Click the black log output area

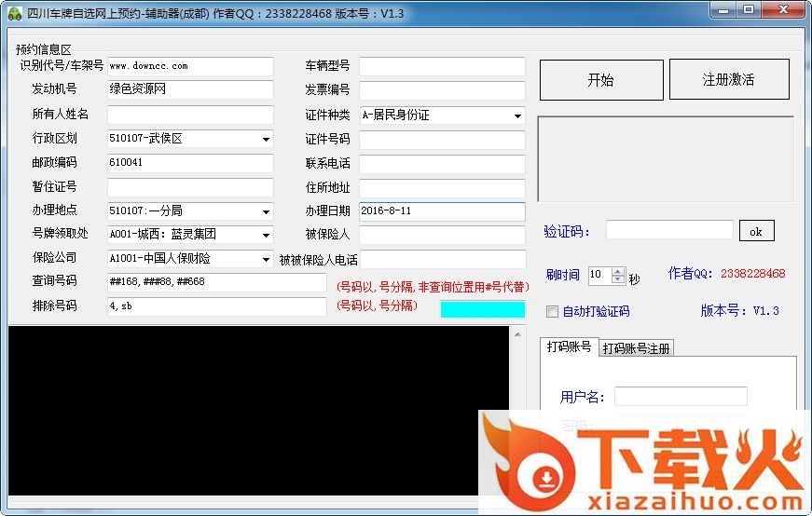[258, 411]
